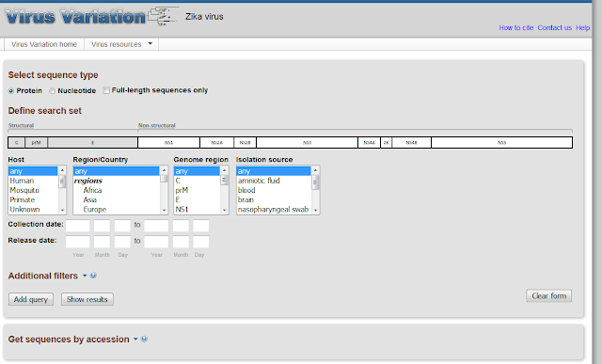Focus Release date end day field
This screenshot has height=364, width=602.
[x=200, y=242]
